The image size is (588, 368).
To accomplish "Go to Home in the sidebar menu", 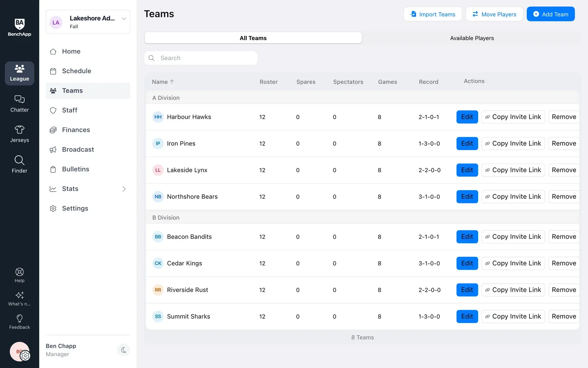I will (88, 52).
